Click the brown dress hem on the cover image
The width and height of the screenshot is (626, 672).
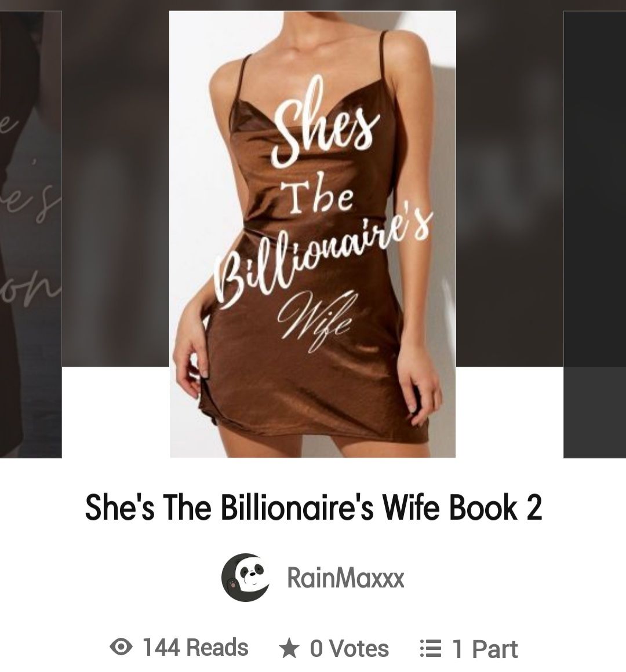(317, 429)
